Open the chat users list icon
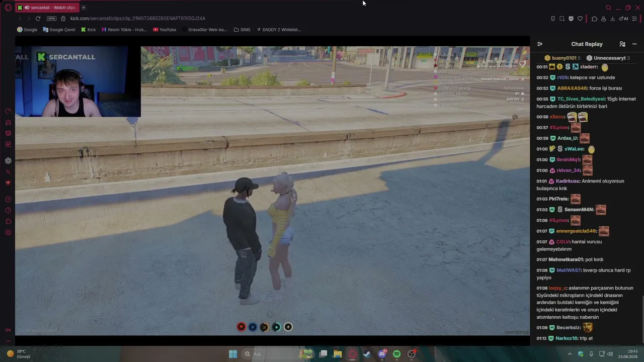Image resolution: width=644 pixels, height=362 pixels. pos(622,44)
